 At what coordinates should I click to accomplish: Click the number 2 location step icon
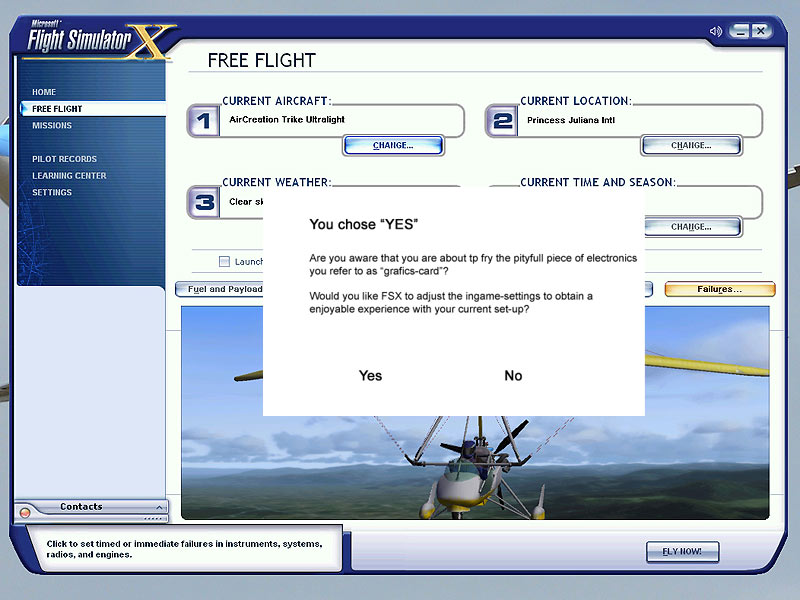(501, 122)
